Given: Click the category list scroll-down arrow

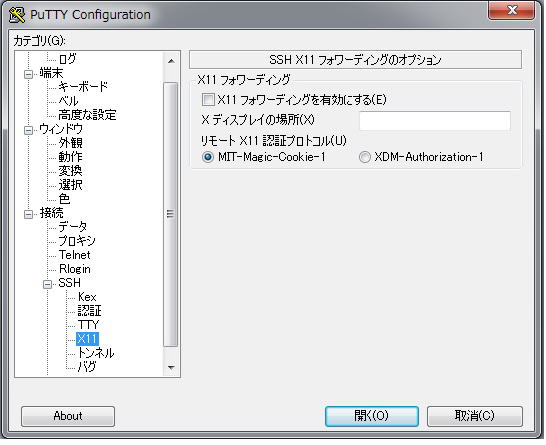Looking at the screenshot, I should [171, 368].
